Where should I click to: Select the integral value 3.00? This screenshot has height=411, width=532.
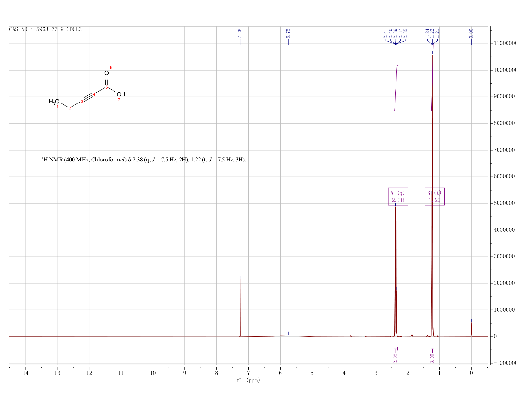point(432,358)
